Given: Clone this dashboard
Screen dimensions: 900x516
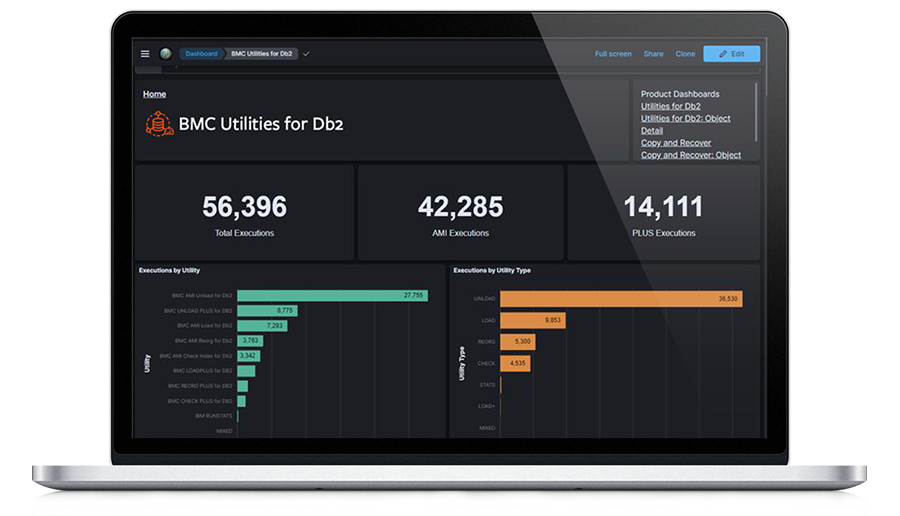Looking at the screenshot, I should [685, 54].
